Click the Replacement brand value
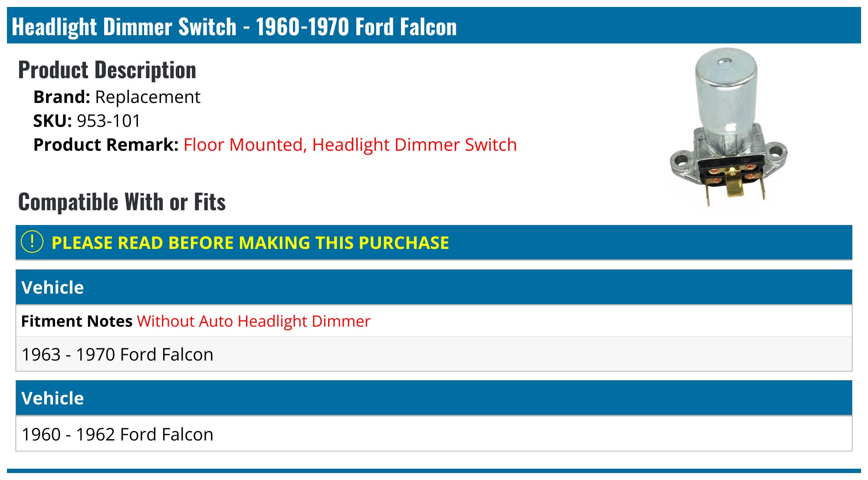868x480 pixels. point(148,97)
